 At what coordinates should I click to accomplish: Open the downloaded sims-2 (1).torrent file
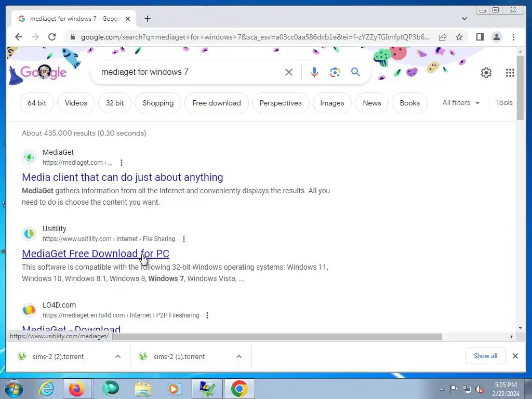179,356
